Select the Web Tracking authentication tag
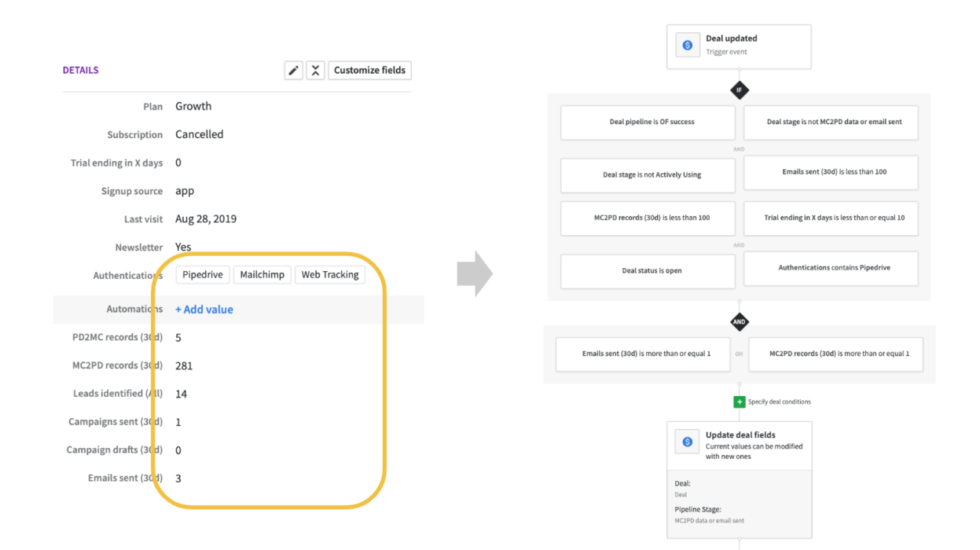The height and width of the screenshot is (550, 980). pyautogui.click(x=330, y=274)
